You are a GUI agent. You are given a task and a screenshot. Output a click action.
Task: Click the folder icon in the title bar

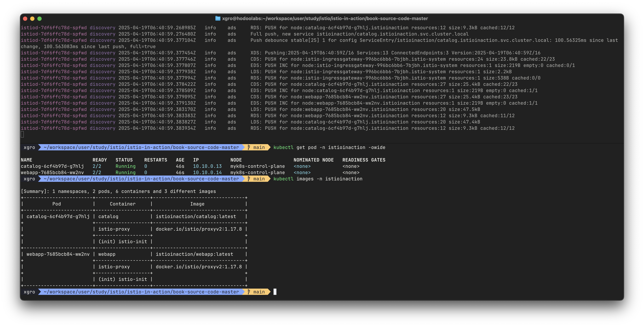pyautogui.click(x=218, y=18)
